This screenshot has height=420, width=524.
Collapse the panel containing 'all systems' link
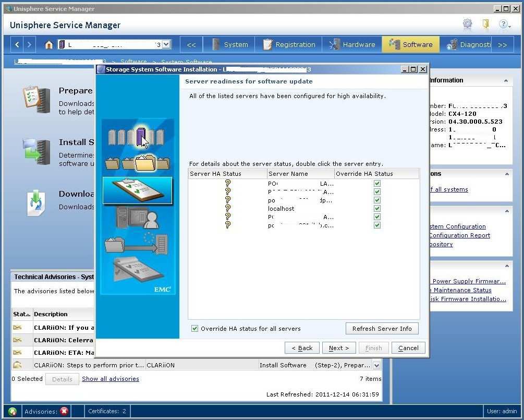(507, 174)
